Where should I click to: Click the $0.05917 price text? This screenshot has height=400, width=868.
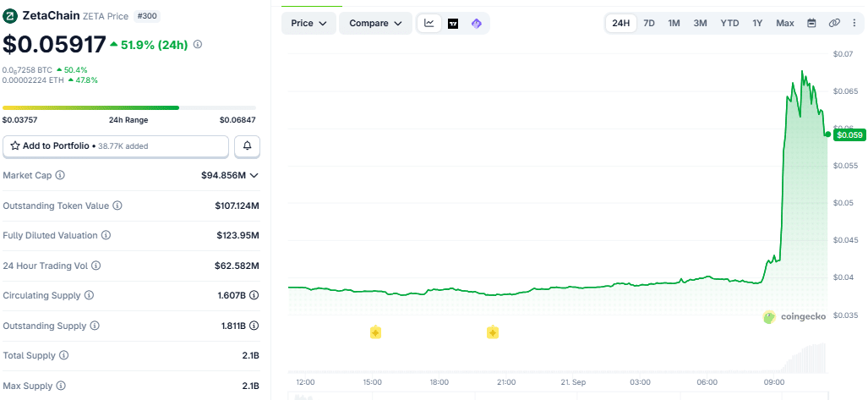click(x=54, y=44)
